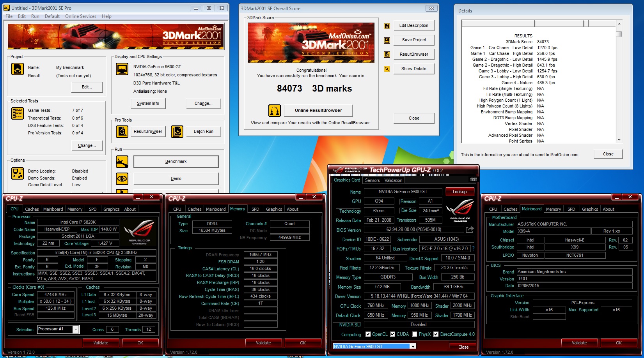Click the Show Details magnifier icon

[387, 69]
